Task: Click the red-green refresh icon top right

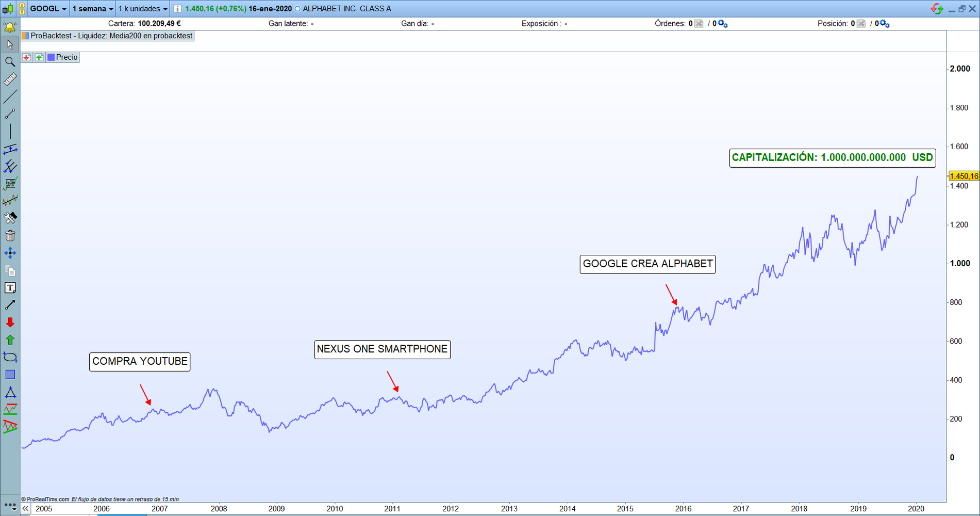Action: (937, 9)
